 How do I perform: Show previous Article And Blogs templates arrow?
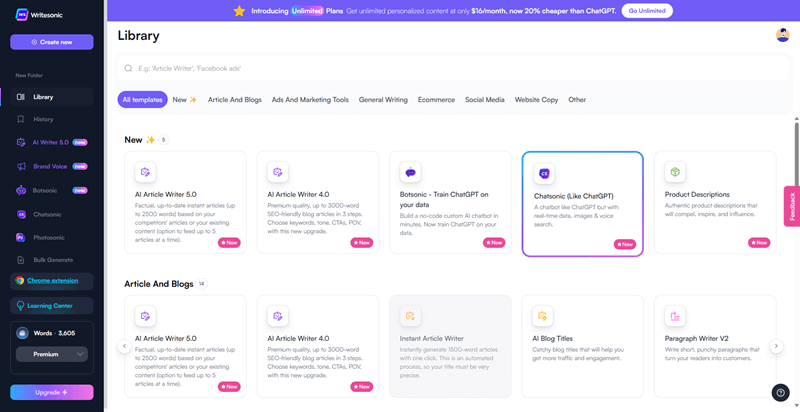[124, 346]
